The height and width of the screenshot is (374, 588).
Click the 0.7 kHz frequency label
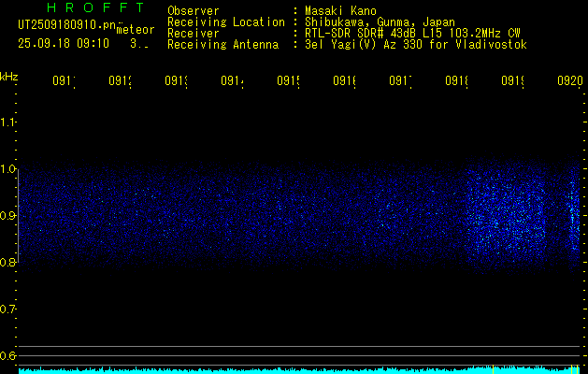[7, 309]
